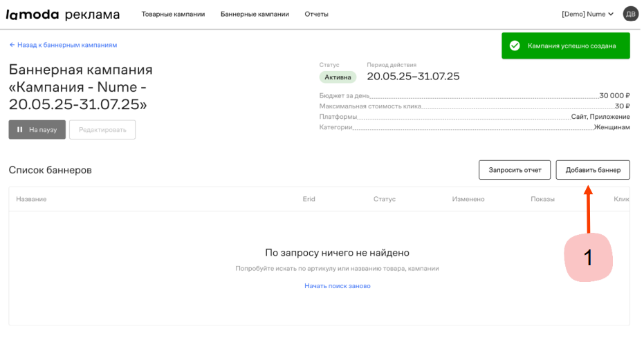Screen dimensions: 644x353
Task: Click Максимальная стоимость клика label
Action: click(370, 106)
